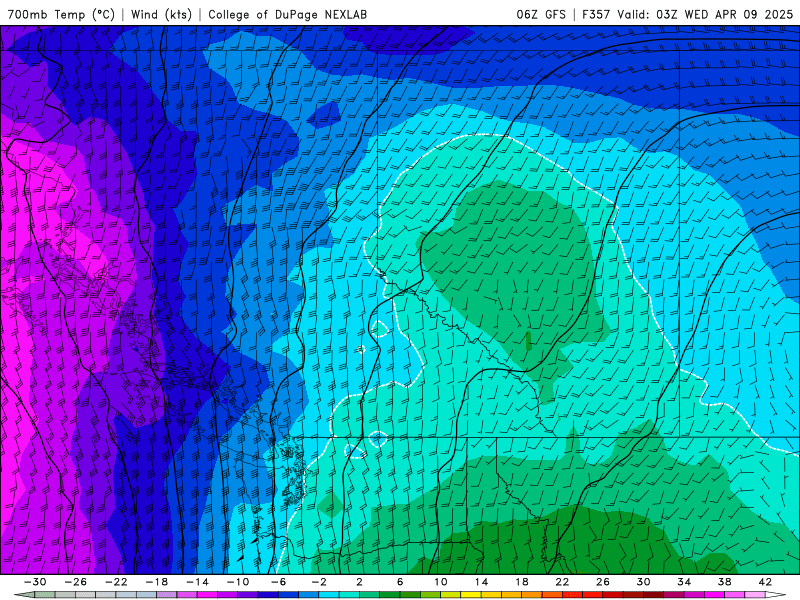Click the positive 18 scale label

point(522,582)
